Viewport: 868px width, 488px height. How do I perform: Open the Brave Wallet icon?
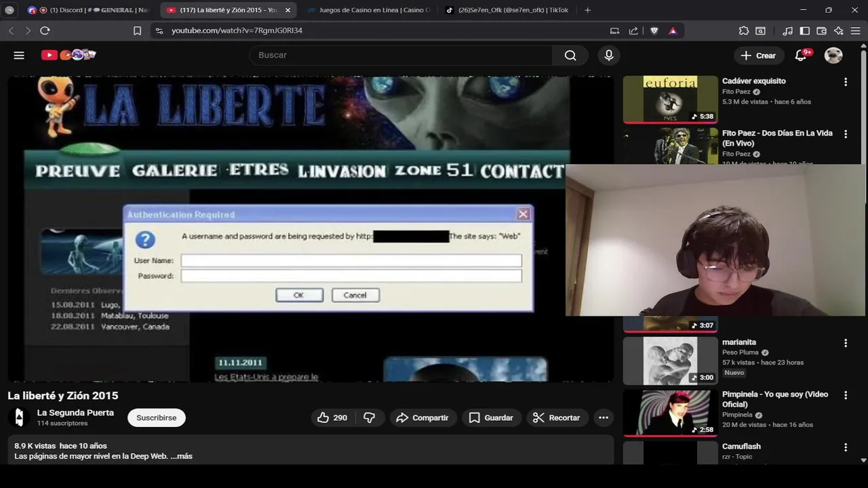click(821, 30)
